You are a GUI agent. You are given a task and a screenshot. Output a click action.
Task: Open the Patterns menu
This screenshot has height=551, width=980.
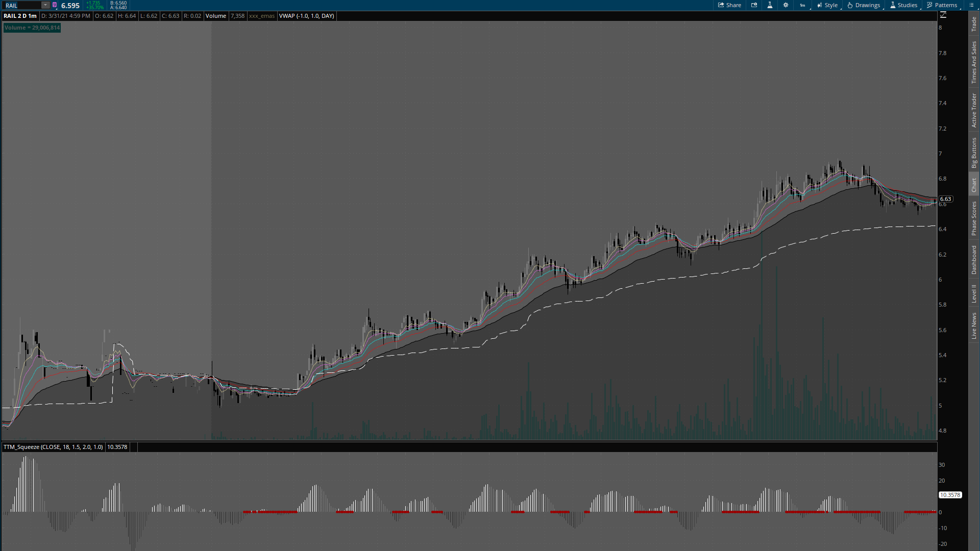[942, 5]
